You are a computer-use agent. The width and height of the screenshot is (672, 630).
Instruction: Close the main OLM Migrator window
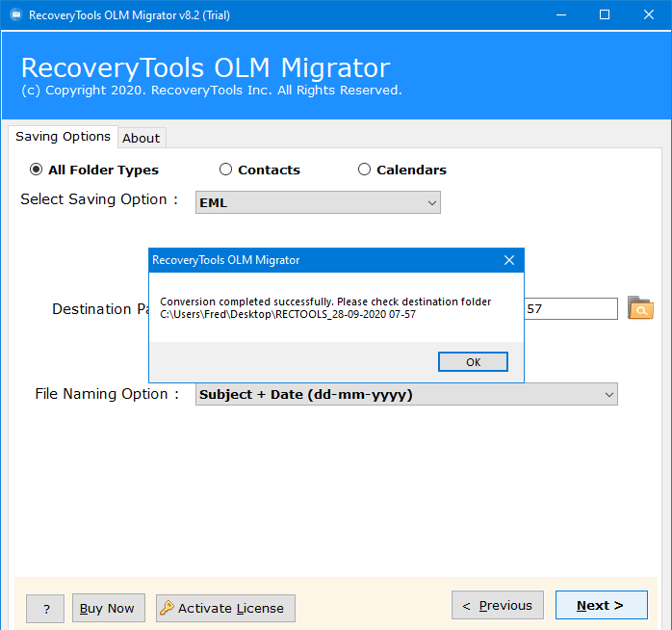pyautogui.click(x=649, y=15)
